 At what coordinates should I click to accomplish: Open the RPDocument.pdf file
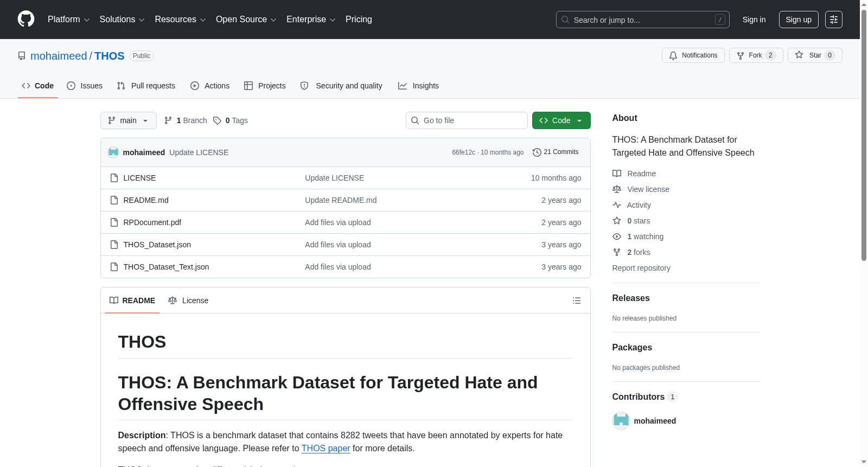[152, 222]
